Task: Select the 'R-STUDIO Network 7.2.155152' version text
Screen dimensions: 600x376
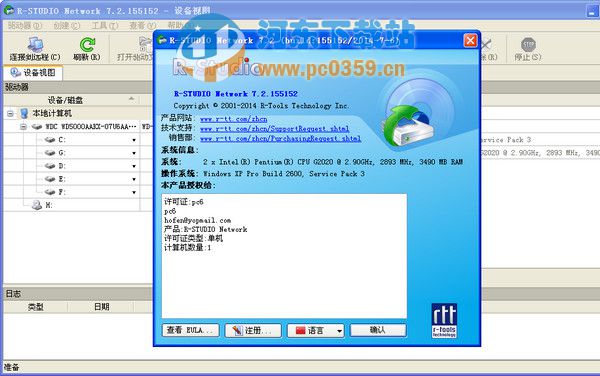Action: pos(236,94)
